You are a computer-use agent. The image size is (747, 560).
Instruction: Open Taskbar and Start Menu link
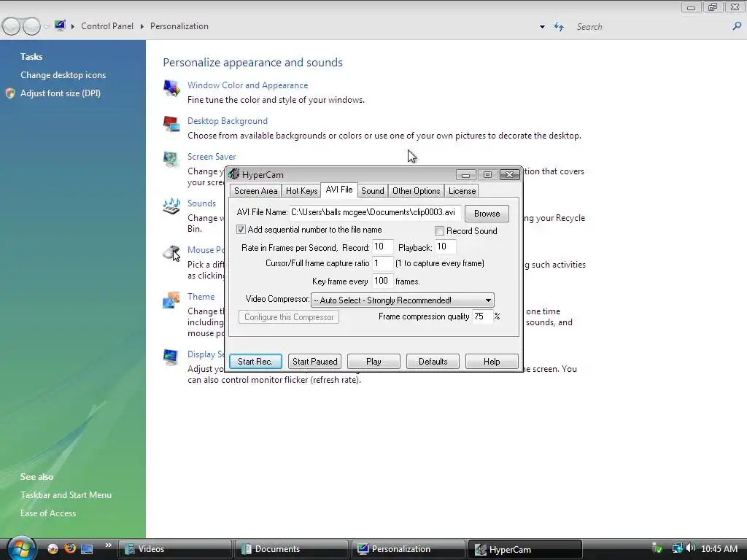point(66,495)
